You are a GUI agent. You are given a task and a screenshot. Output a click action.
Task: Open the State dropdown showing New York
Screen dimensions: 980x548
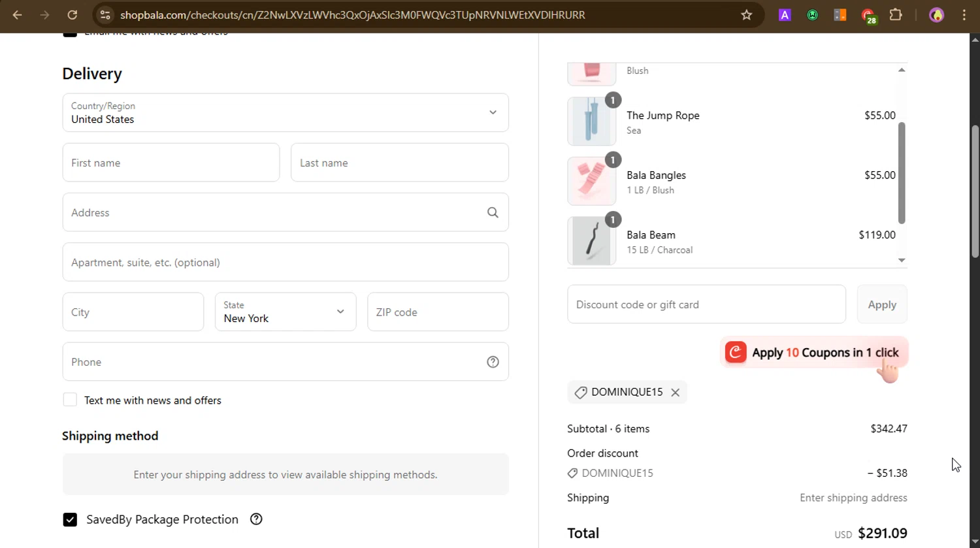[x=286, y=312]
